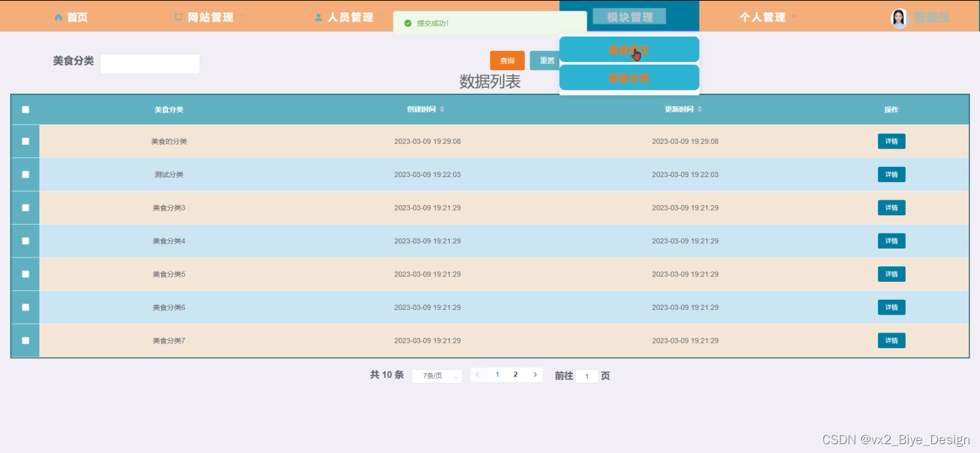Click creation time 2023-03-09 19:29:08
The height and width of the screenshot is (453, 980).
(427, 142)
